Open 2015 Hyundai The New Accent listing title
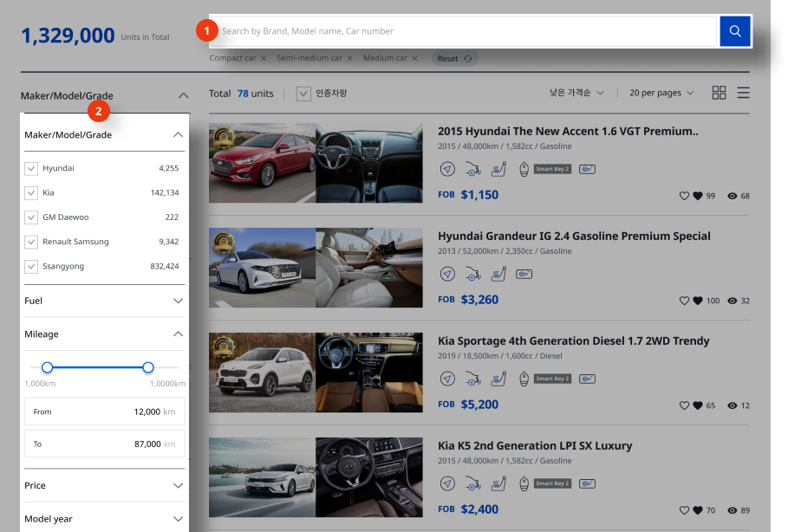This screenshot has height=532, width=788. click(x=568, y=132)
